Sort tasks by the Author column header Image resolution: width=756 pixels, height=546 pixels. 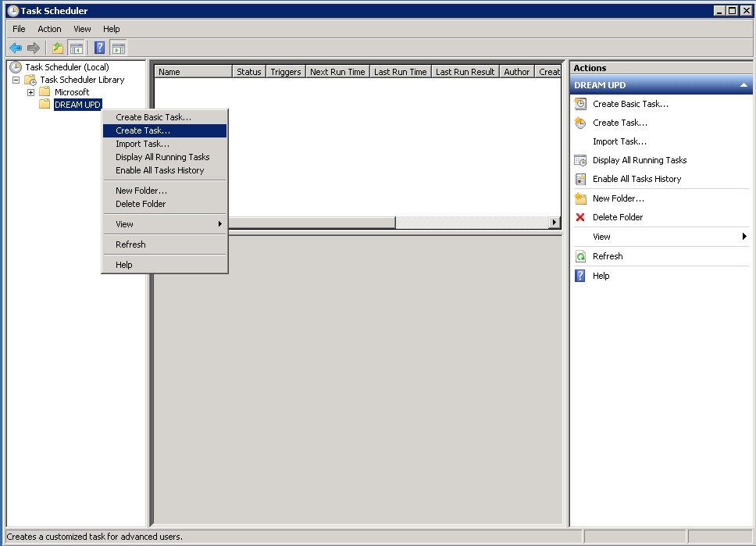coord(517,71)
